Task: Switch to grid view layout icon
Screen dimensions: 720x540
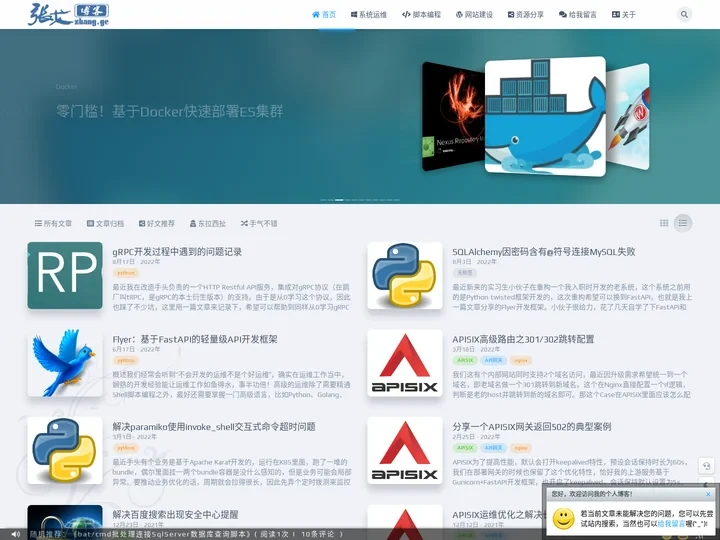Action: point(664,223)
